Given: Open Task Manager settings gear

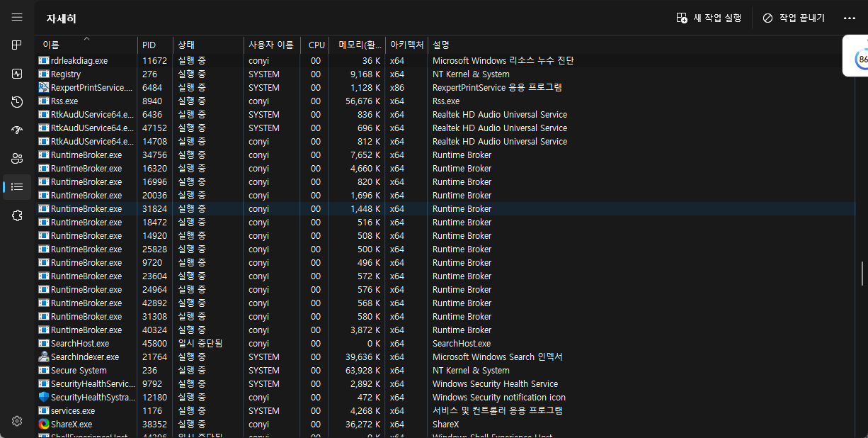Looking at the screenshot, I should (17, 421).
